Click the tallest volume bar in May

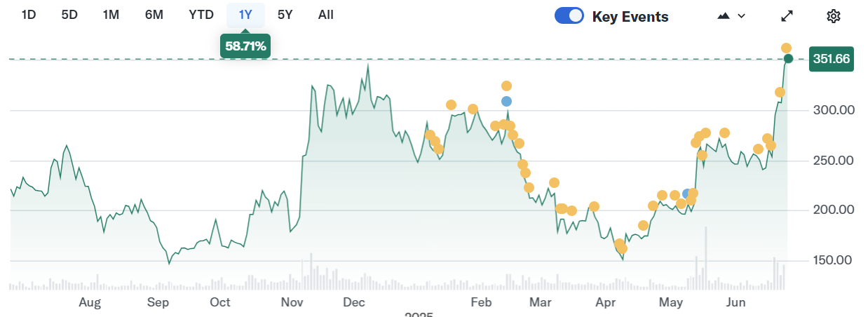coord(705,258)
